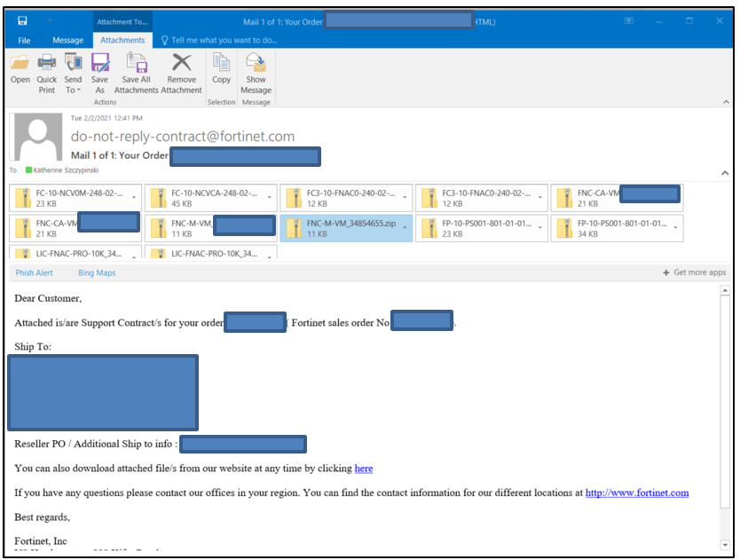Quick Print the attachment
This screenshot has width=740, height=560.
pyautogui.click(x=46, y=71)
